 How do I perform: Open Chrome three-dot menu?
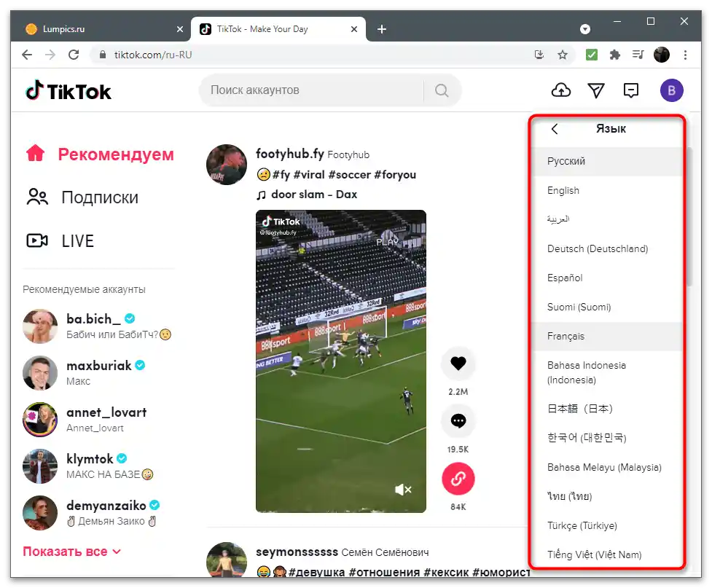point(685,55)
